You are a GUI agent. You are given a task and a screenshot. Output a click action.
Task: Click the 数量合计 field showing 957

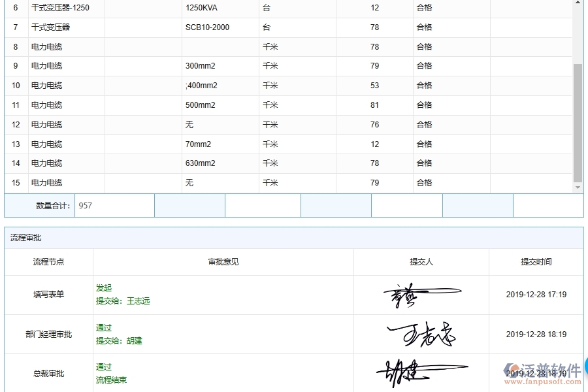113,205
